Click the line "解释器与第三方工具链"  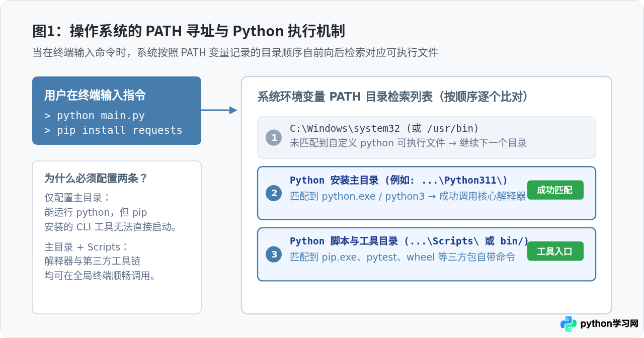[93, 261]
